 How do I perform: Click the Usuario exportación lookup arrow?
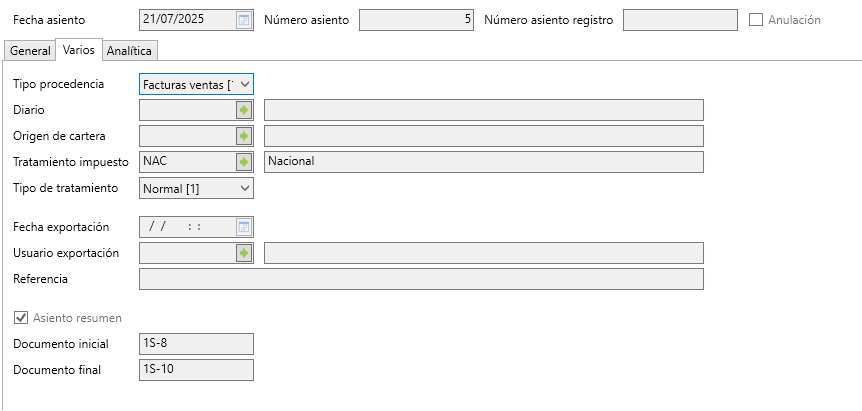point(243,253)
